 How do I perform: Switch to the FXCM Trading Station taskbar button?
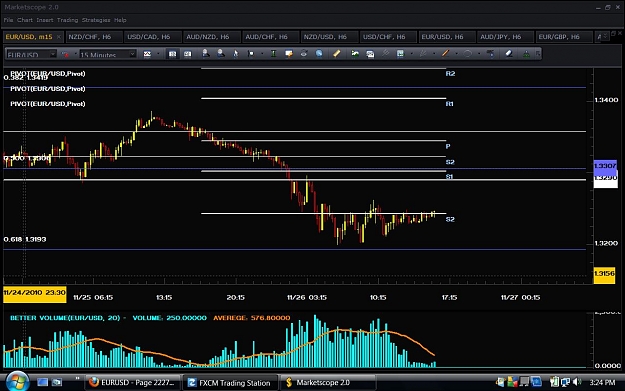(229, 383)
